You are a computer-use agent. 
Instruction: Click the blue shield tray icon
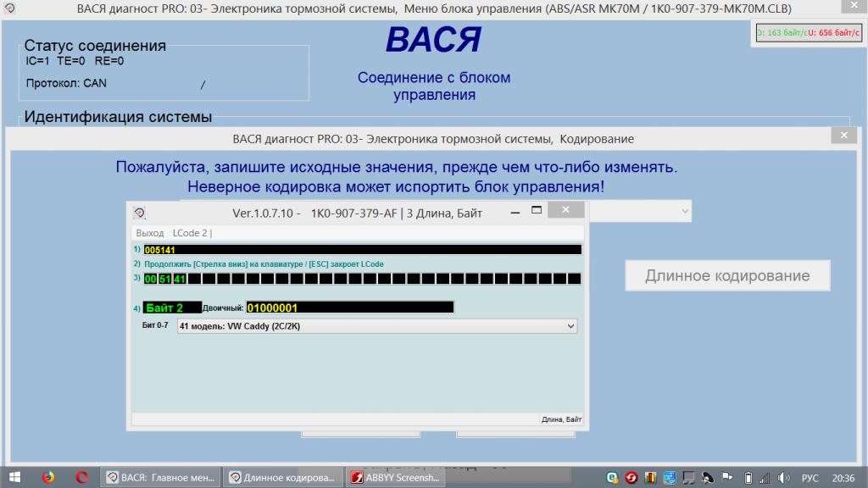pos(670,478)
